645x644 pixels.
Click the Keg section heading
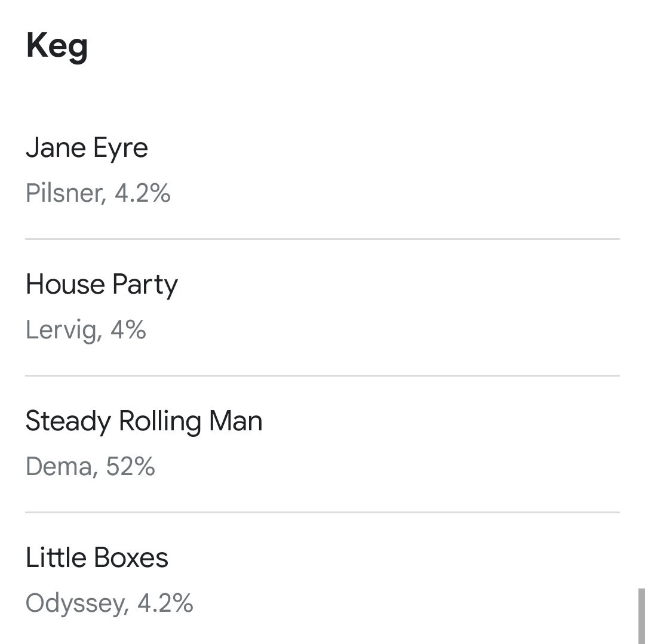(57, 46)
